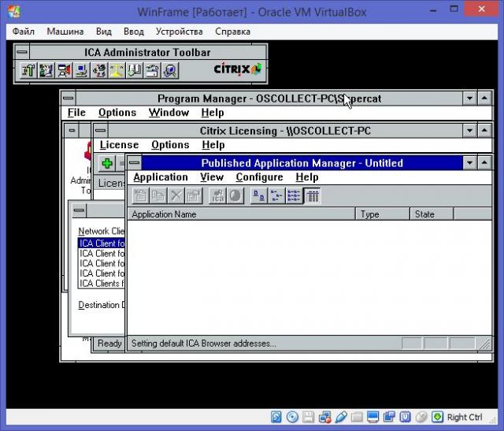Click the VirtualBox floppy disk status icon
The width and height of the screenshot is (504, 431).
tap(308, 417)
